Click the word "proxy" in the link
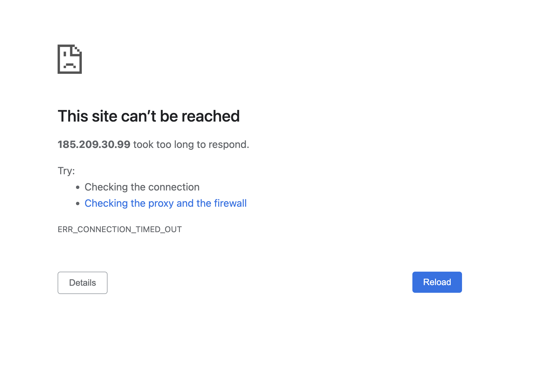Screen dimensions: 538x392 (161, 204)
